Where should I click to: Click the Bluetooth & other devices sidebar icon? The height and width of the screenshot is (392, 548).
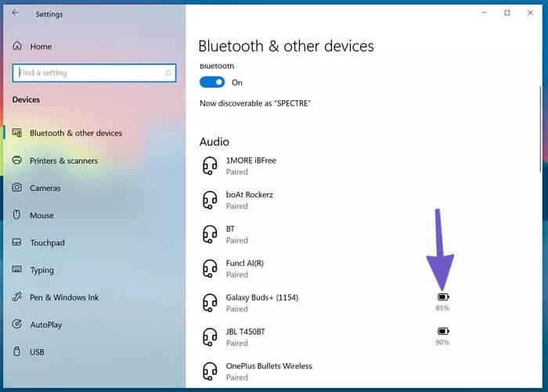(16, 133)
